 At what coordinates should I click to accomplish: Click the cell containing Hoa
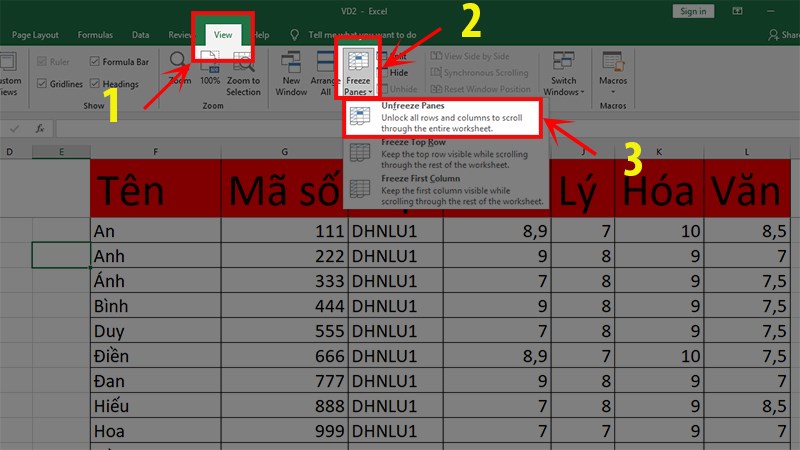[x=156, y=431]
